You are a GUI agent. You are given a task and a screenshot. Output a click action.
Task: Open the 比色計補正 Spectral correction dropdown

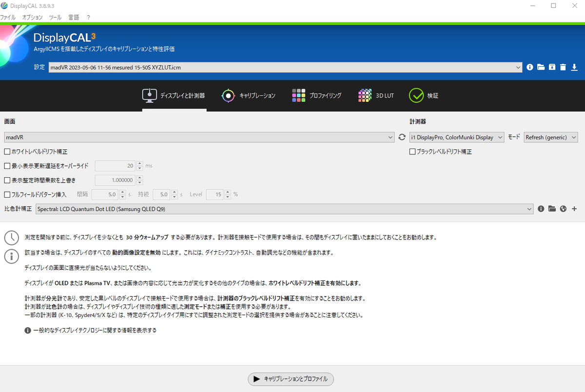pyautogui.click(x=285, y=209)
